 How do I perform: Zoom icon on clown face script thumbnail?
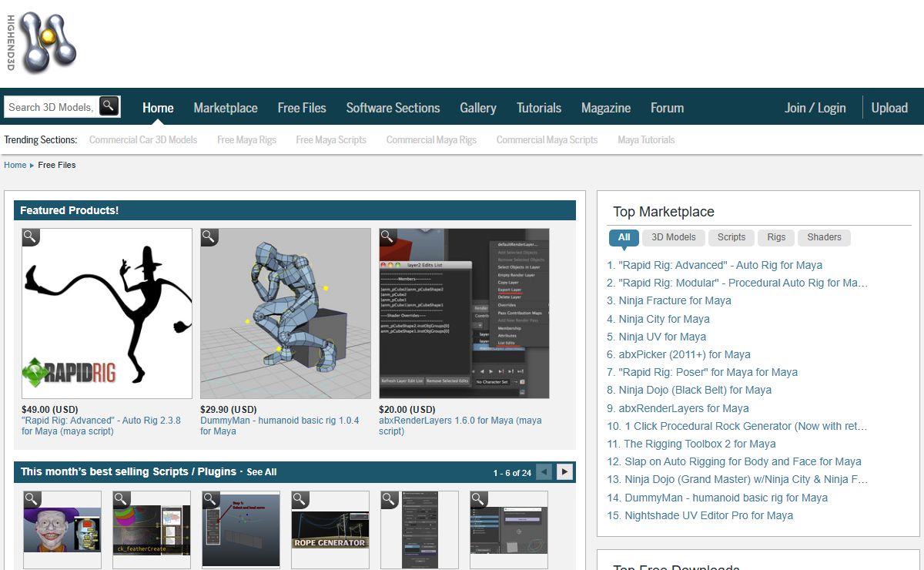(x=32, y=500)
